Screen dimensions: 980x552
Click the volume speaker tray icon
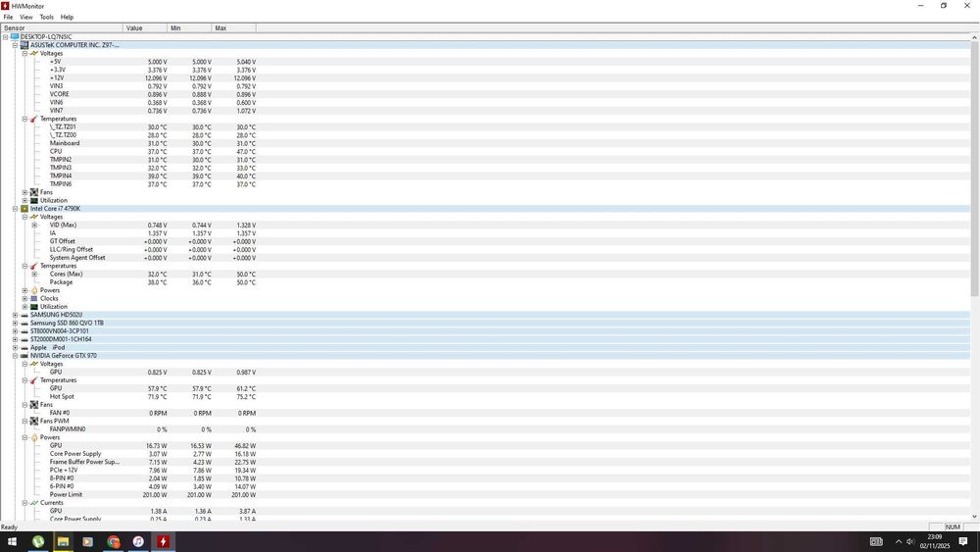click(910, 541)
